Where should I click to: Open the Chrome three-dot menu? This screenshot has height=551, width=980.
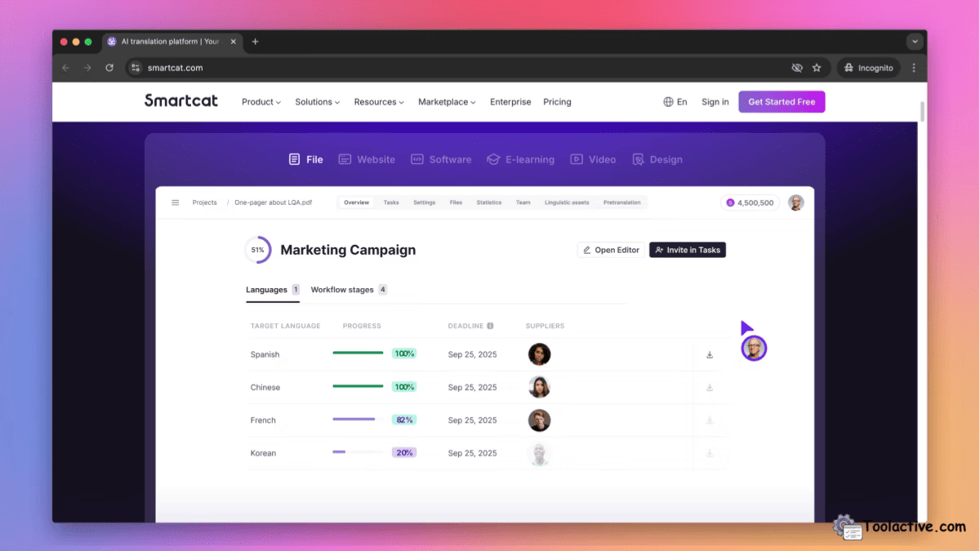click(x=914, y=68)
